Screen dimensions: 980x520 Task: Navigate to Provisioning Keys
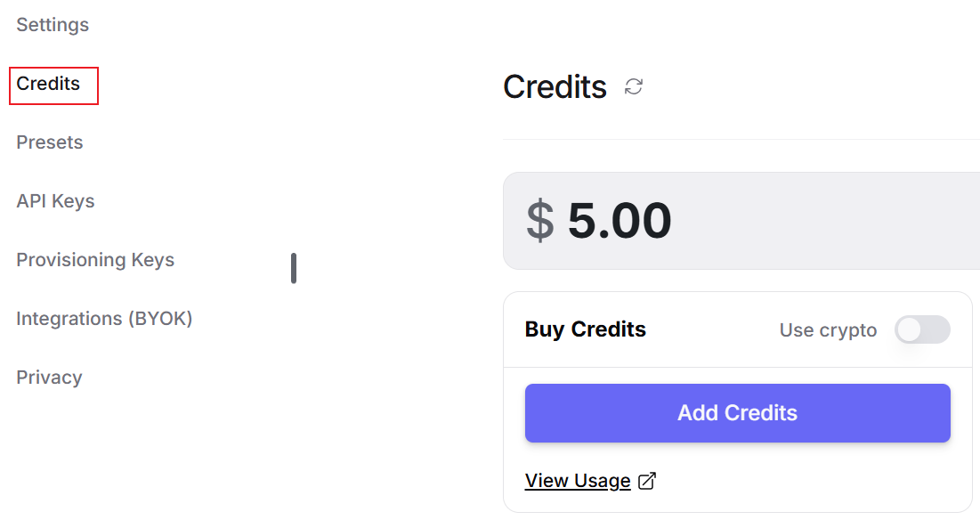coord(95,260)
